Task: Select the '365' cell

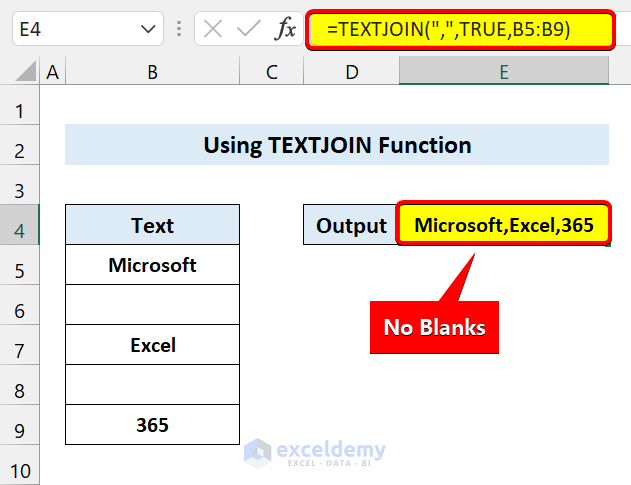Action: pos(152,424)
